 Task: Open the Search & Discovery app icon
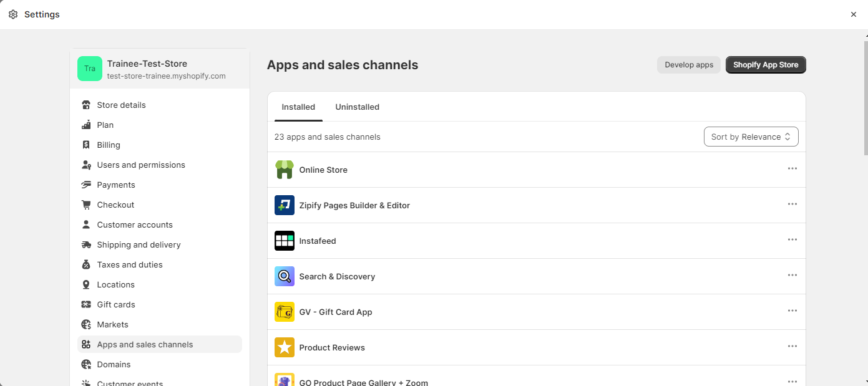(285, 276)
